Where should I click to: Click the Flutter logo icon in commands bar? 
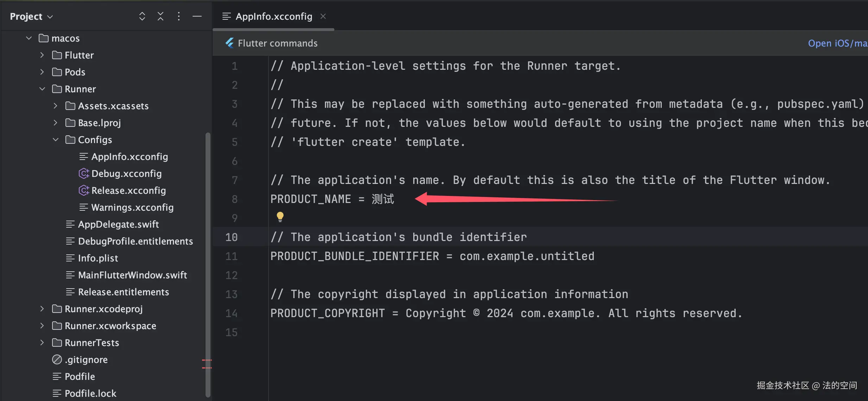pos(229,43)
